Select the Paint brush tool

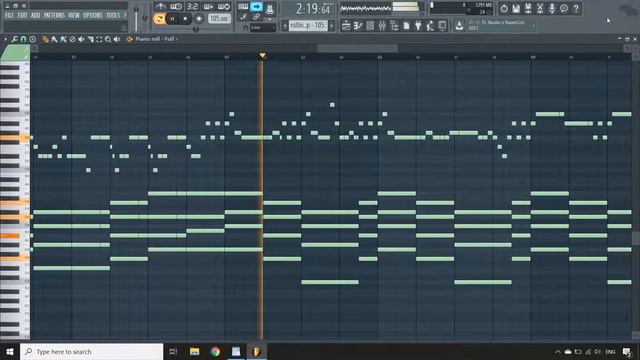54,39
